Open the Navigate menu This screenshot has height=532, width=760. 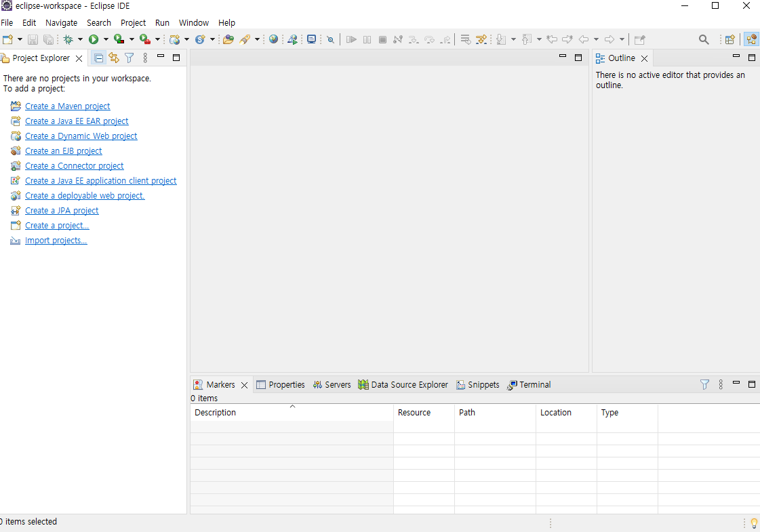click(x=62, y=23)
